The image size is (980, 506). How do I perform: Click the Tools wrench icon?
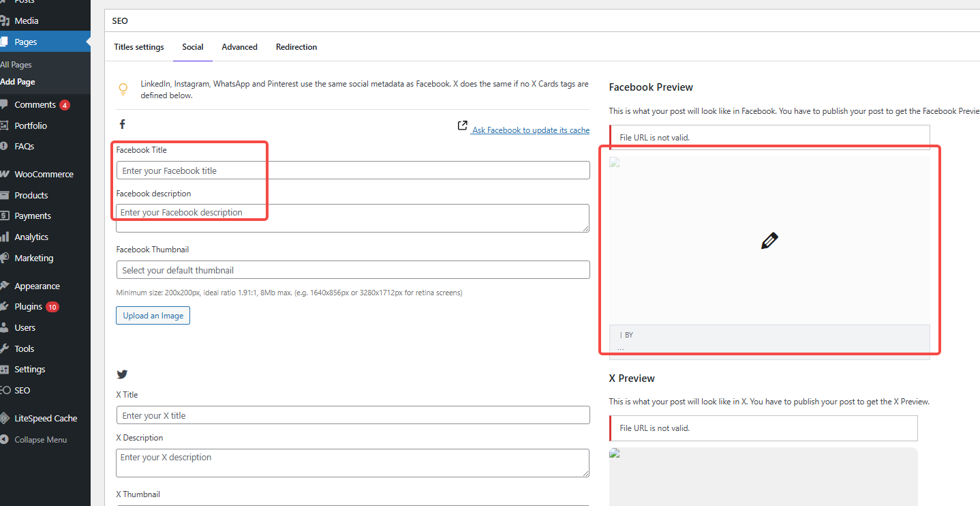(4, 349)
